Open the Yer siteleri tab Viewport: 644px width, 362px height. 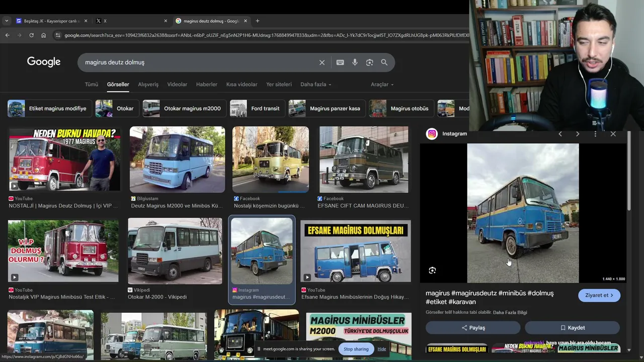coord(279,84)
